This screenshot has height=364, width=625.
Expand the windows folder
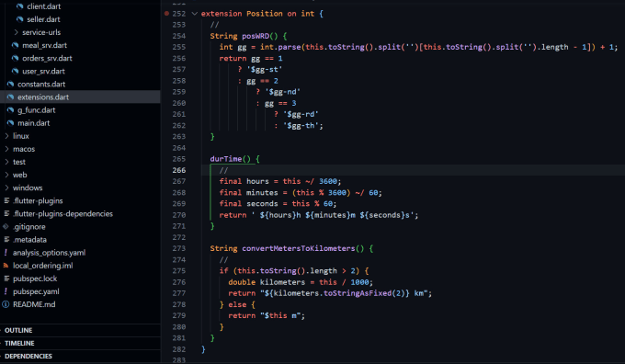(28, 188)
